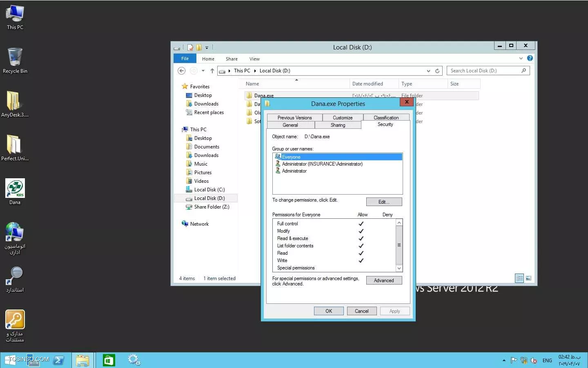Switch to the General tab in Properties
Viewport: 588px width, 368px height.
coord(290,125)
